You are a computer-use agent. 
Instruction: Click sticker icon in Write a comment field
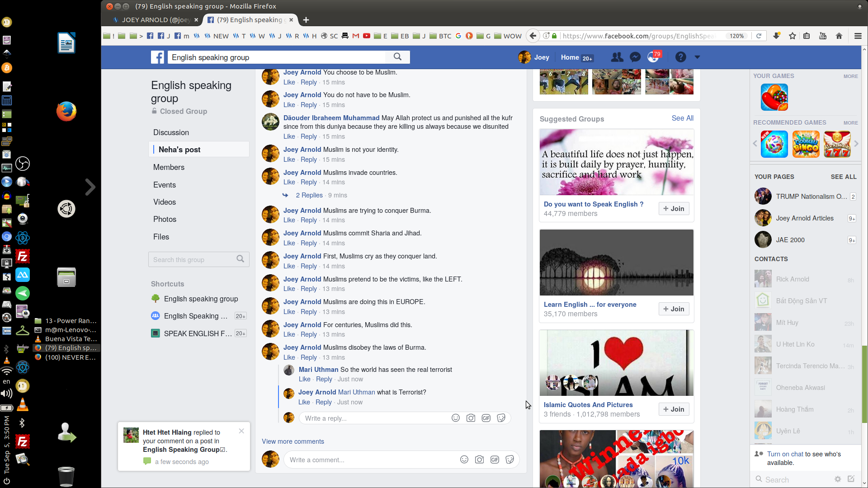pyautogui.click(x=509, y=460)
